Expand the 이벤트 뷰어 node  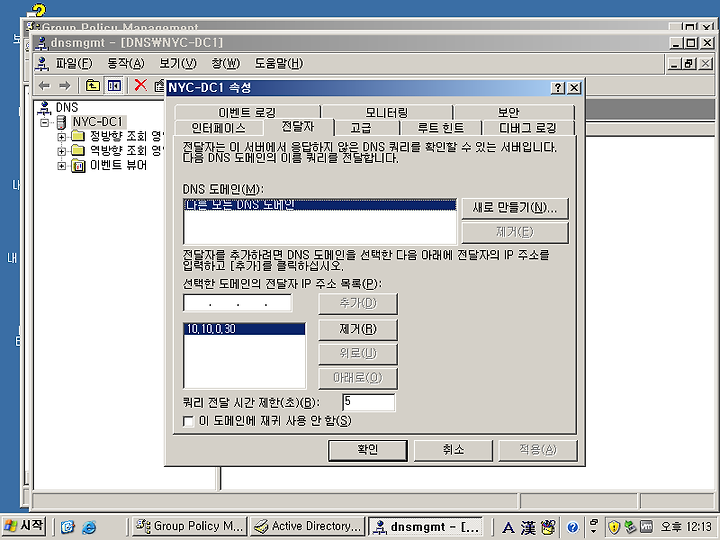[x=62, y=166]
